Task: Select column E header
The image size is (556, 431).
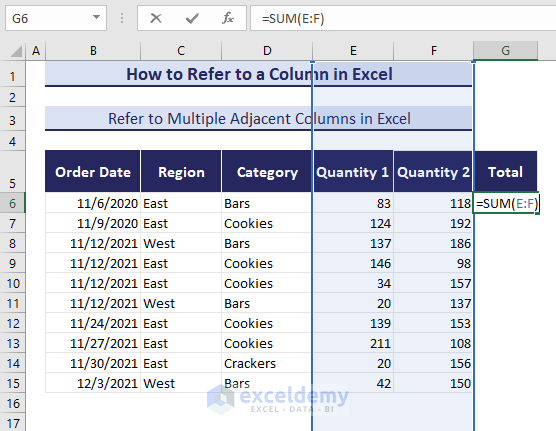Action: [353, 51]
